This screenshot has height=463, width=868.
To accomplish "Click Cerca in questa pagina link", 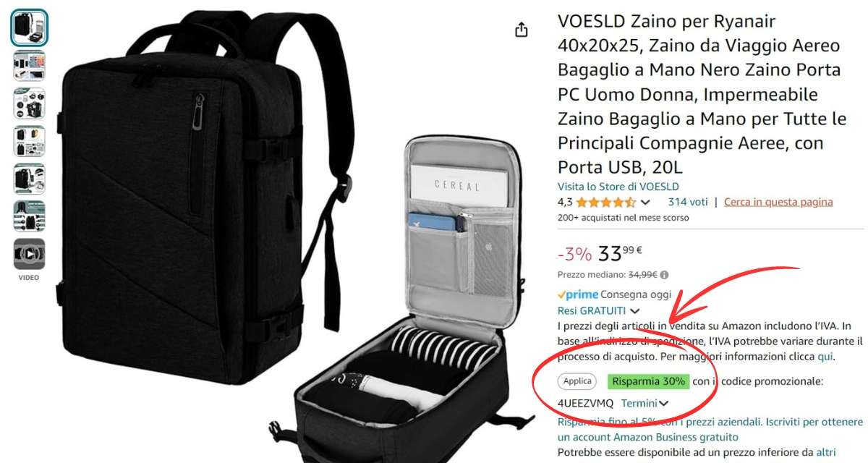I will (778, 203).
